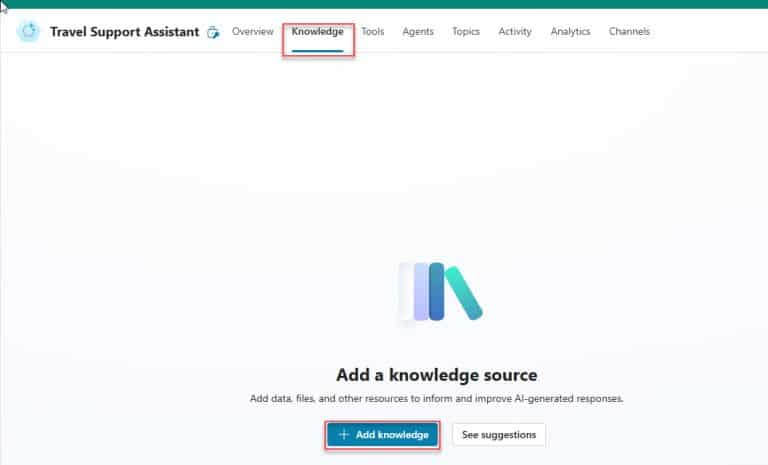
Task: Click the tilted teal book in the illustration
Action: pyautogui.click(x=465, y=294)
